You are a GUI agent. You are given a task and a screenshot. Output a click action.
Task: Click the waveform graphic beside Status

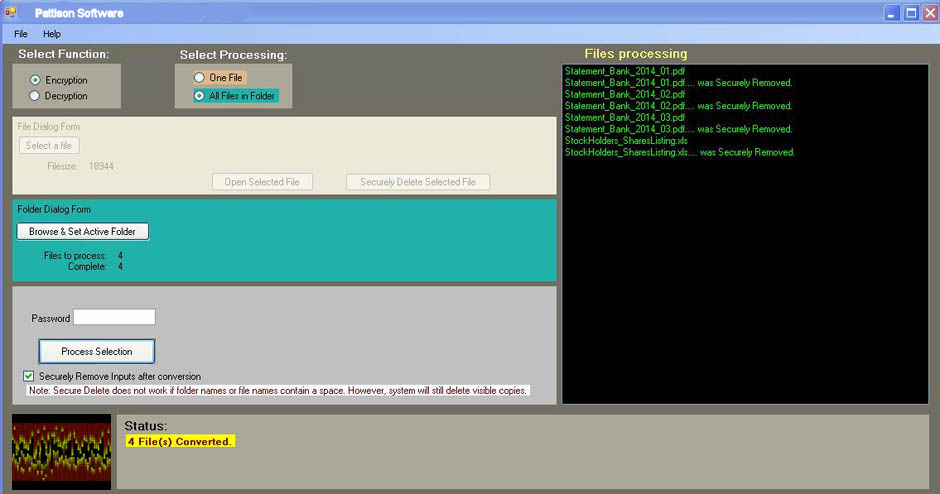tap(61, 451)
